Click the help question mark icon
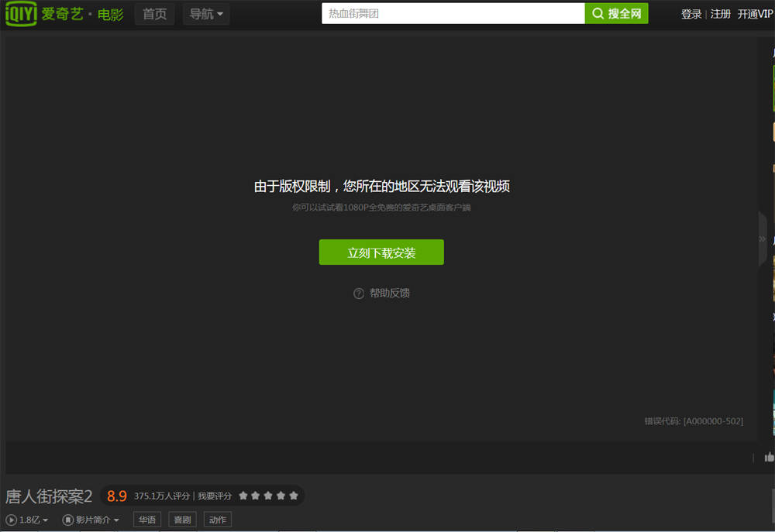 (359, 293)
